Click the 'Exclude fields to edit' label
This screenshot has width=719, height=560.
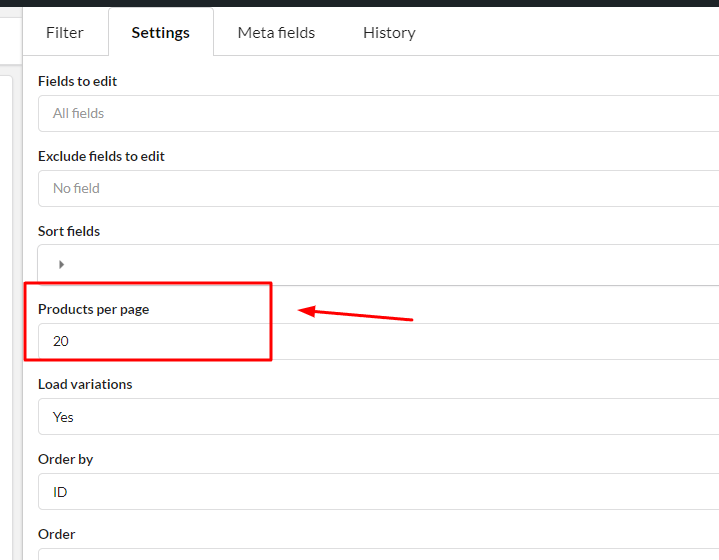click(x=101, y=156)
